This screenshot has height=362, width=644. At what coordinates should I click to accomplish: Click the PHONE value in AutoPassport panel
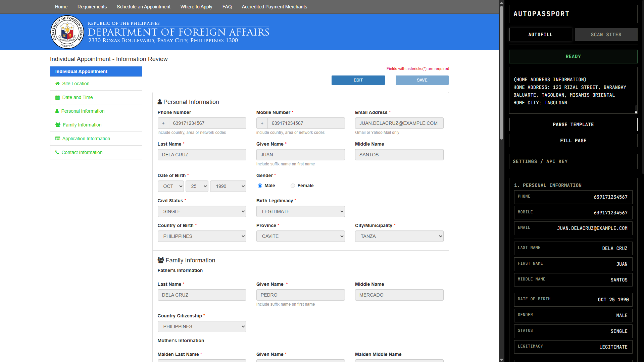610,197
